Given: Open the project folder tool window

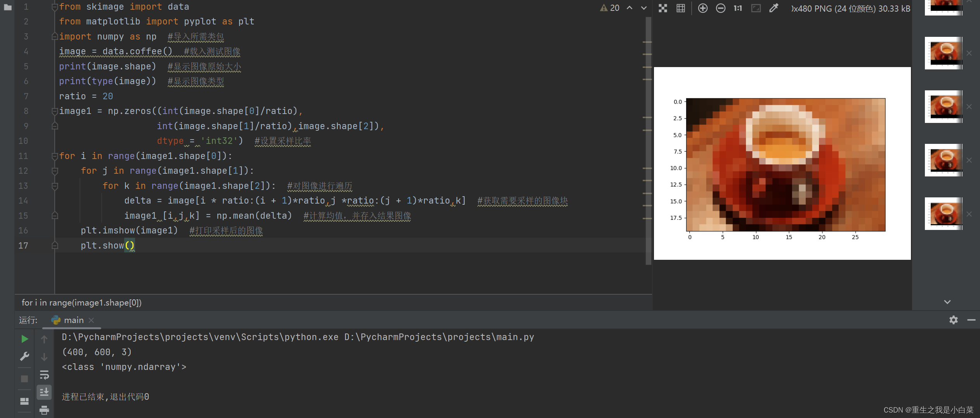Looking at the screenshot, I should (x=7, y=7).
